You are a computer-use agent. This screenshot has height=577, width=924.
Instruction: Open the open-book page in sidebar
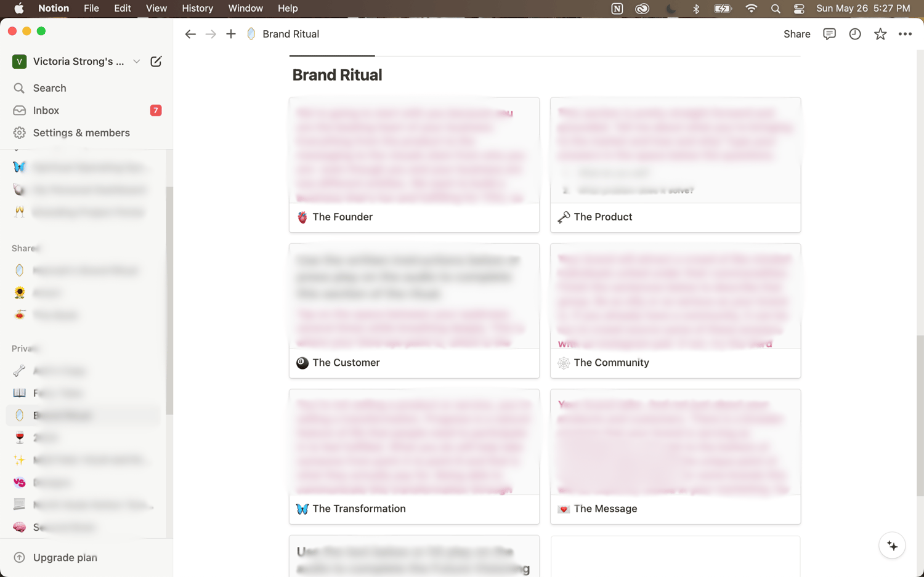tap(83, 393)
